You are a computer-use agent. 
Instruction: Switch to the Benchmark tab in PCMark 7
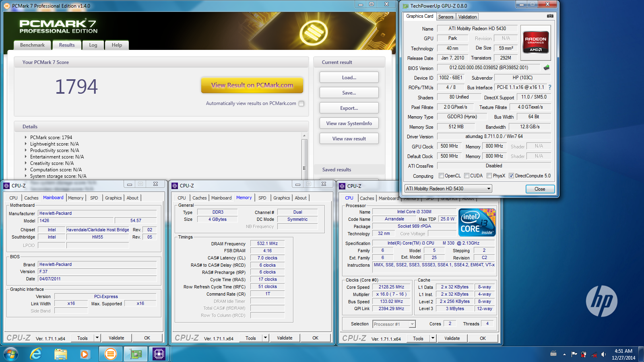pos(32,45)
